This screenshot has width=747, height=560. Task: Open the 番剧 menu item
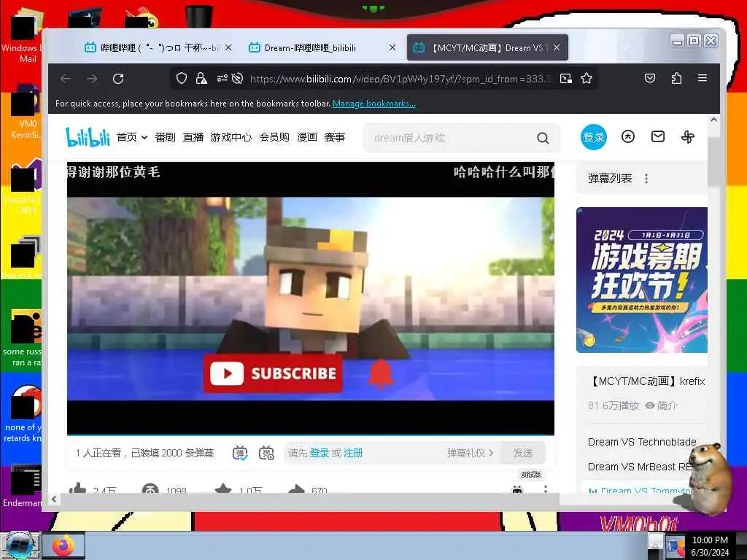(x=166, y=137)
